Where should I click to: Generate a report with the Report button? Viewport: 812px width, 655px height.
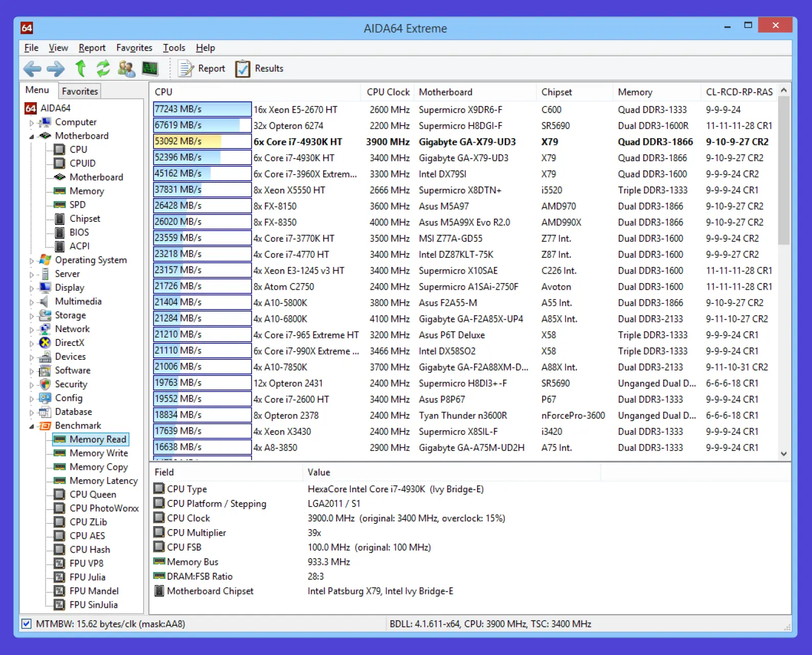[x=201, y=68]
